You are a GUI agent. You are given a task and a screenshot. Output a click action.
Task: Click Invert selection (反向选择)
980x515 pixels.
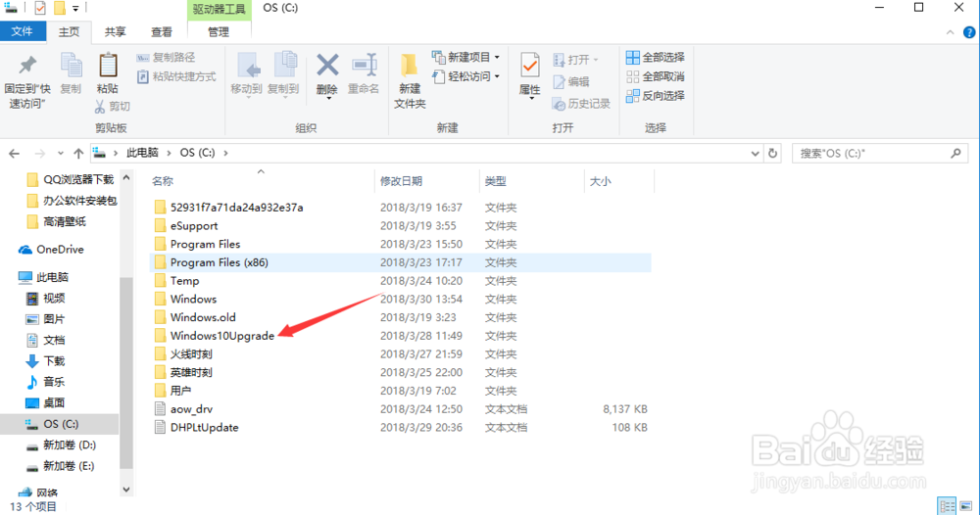(x=656, y=96)
